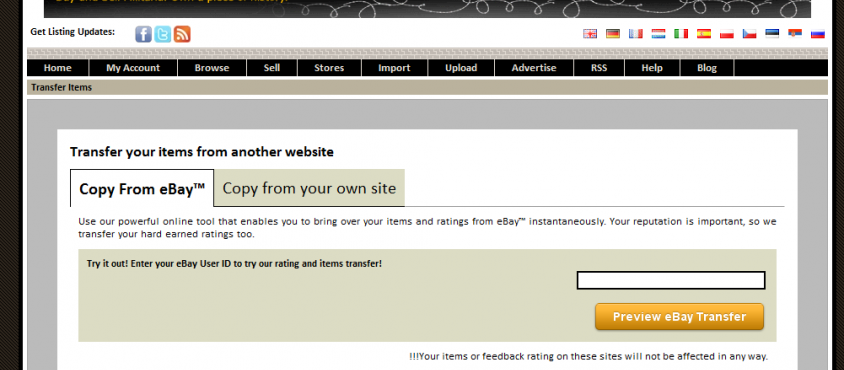
Task: Switch language with the Spanish flag
Action: pyautogui.click(x=704, y=33)
